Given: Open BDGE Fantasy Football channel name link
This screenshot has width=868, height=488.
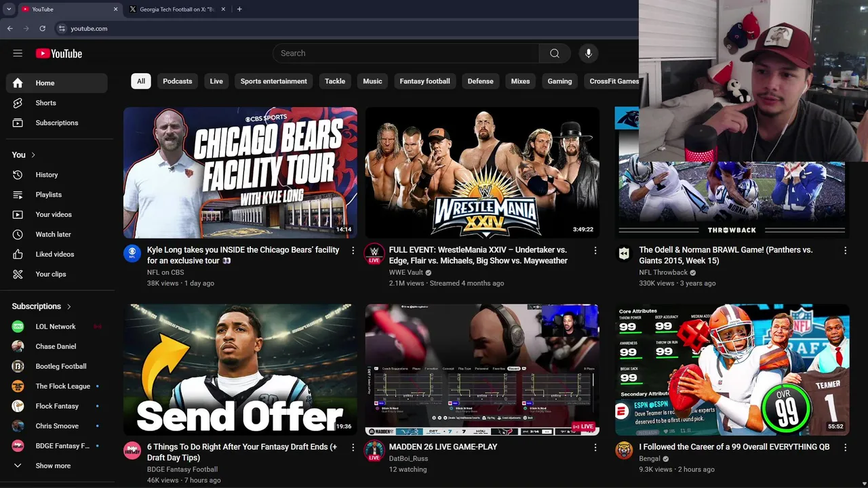Looking at the screenshot, I should 182,470.
